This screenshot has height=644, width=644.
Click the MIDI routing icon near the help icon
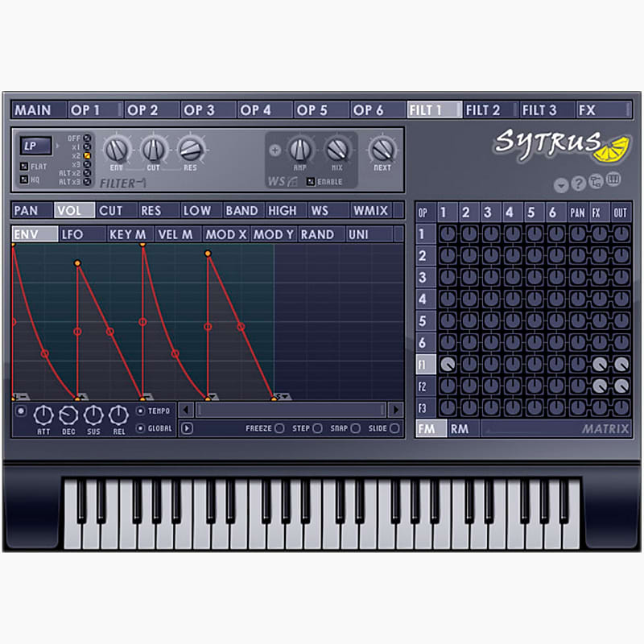(x=598, y=180)
